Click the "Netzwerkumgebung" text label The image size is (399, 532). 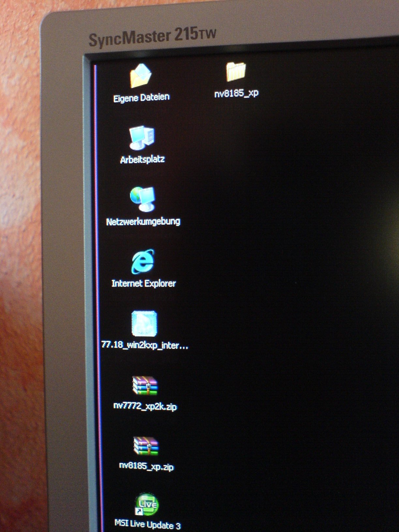point(143,222)
